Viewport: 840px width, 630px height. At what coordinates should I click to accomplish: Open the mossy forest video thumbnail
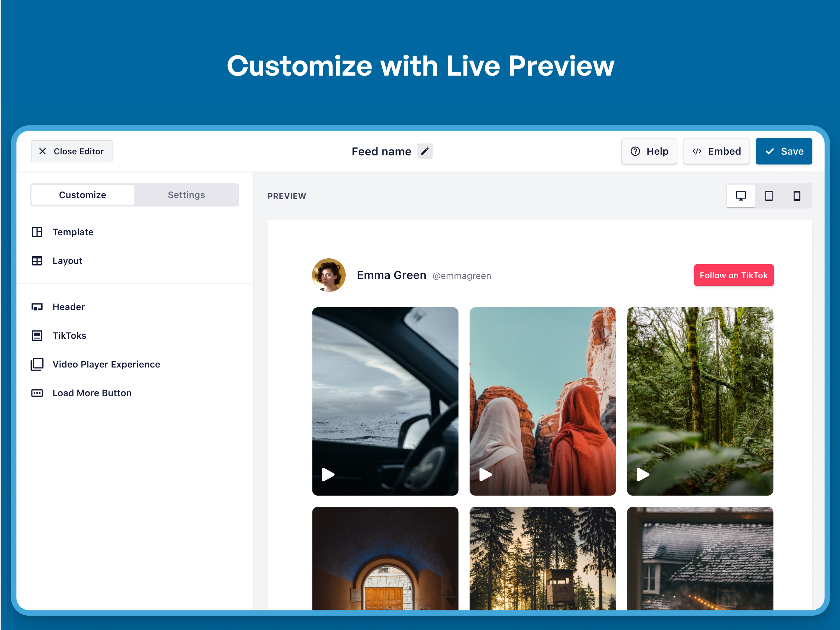pyautogui.click(x=700, y=401)
